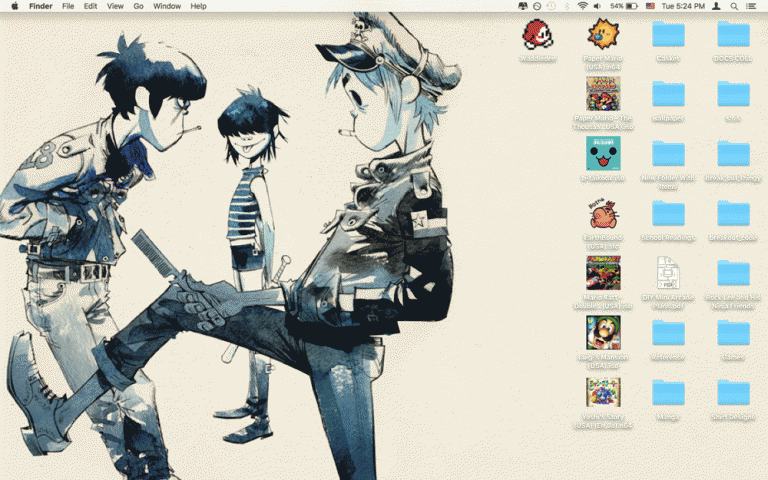Image resolution: width=768 pixels, height=480 pixels.
Task: Select the Wallpaper folder
Action: click(668, 94)
